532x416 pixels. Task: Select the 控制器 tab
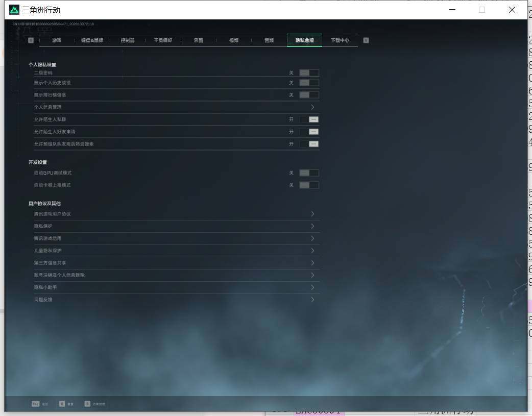point(128,40)
